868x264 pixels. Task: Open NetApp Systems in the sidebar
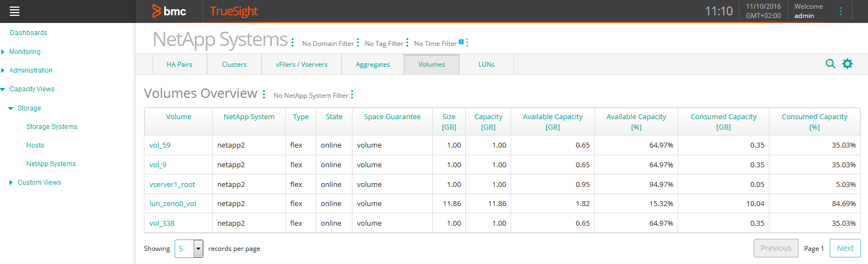(x=51, y=164)
